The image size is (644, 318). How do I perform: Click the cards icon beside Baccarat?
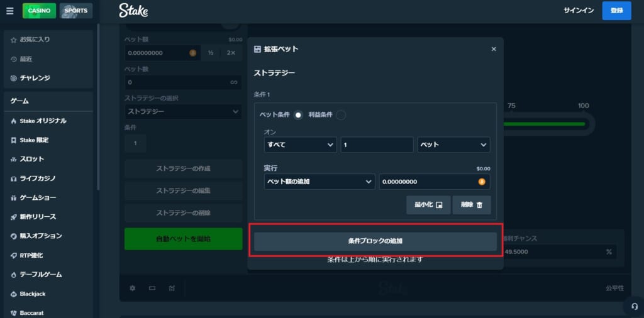pyautogui.click(x=14, y=313)
